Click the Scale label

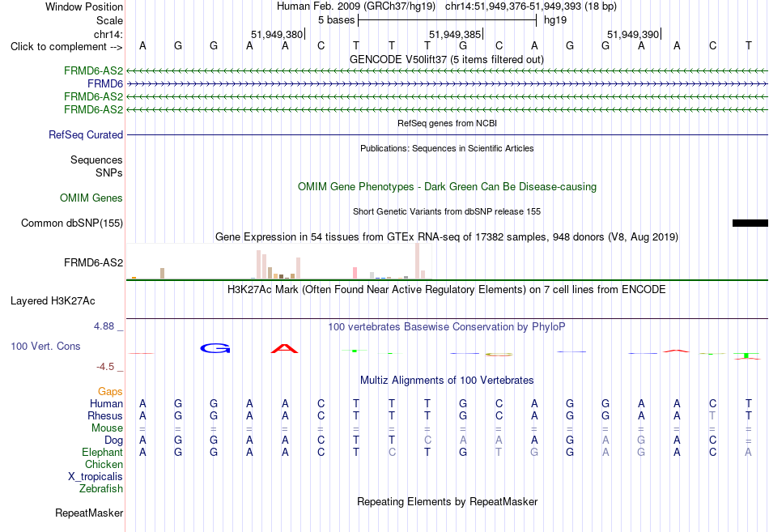click(110, 20)
